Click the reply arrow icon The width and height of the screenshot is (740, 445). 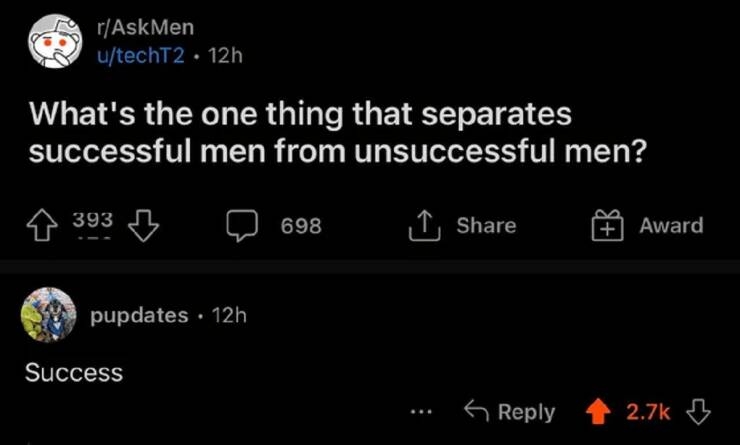click(475, 412)
